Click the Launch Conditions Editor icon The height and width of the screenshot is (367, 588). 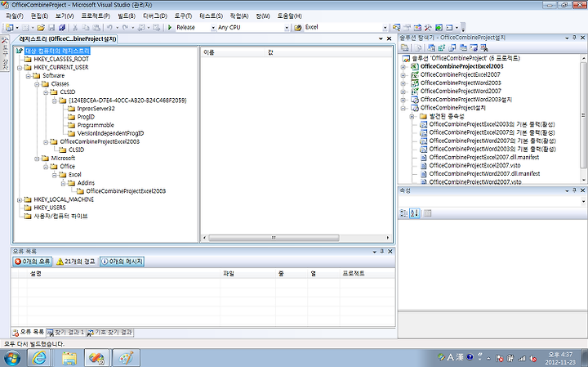(x=484, y=47)
